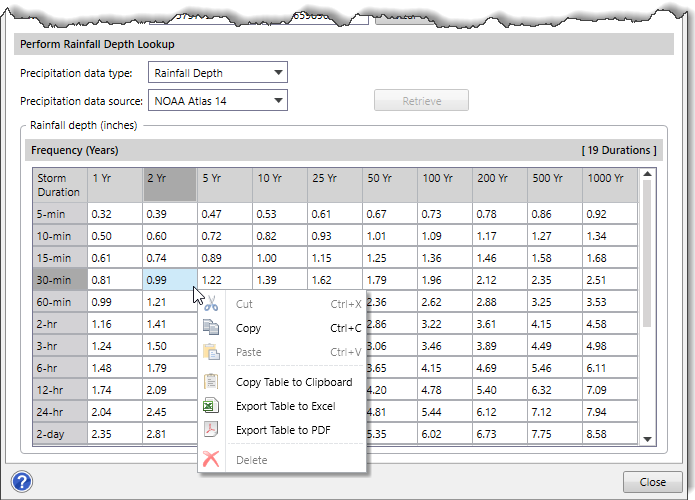Click the 3.53 cell in the 60-min row
The image size is (695, 500).
pos(610,302)
